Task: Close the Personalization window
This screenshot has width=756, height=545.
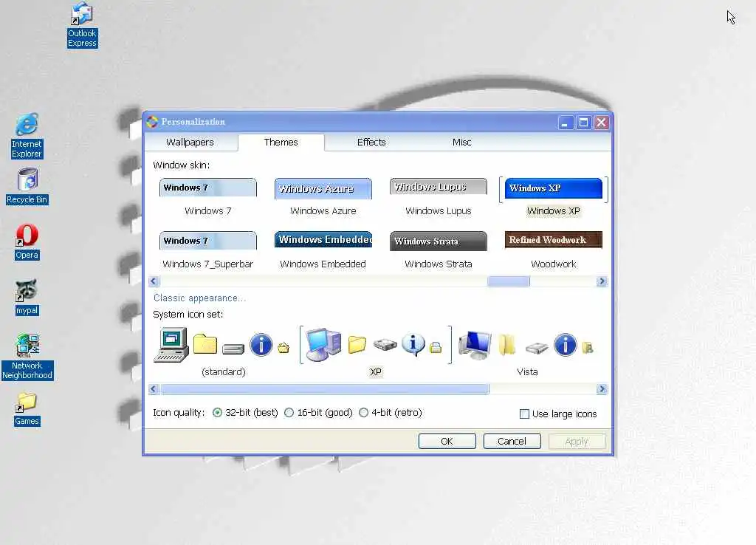Action: (x=602, y=123)
